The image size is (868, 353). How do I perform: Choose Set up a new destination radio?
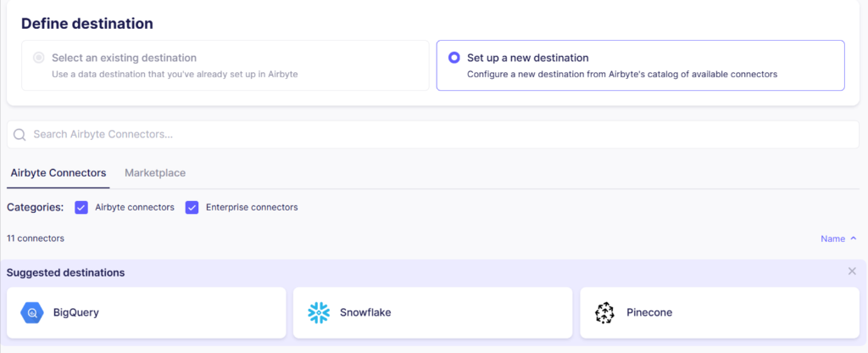(454, 58)
